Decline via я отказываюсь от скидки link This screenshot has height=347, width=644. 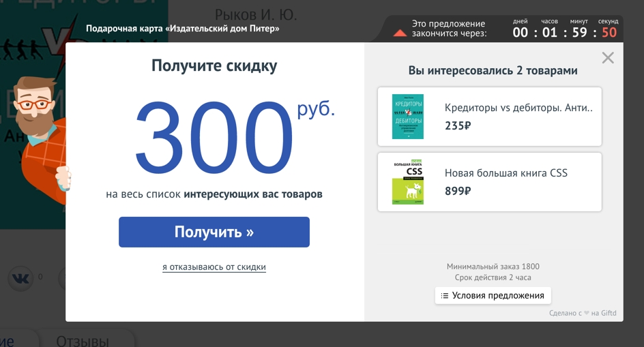214,267
